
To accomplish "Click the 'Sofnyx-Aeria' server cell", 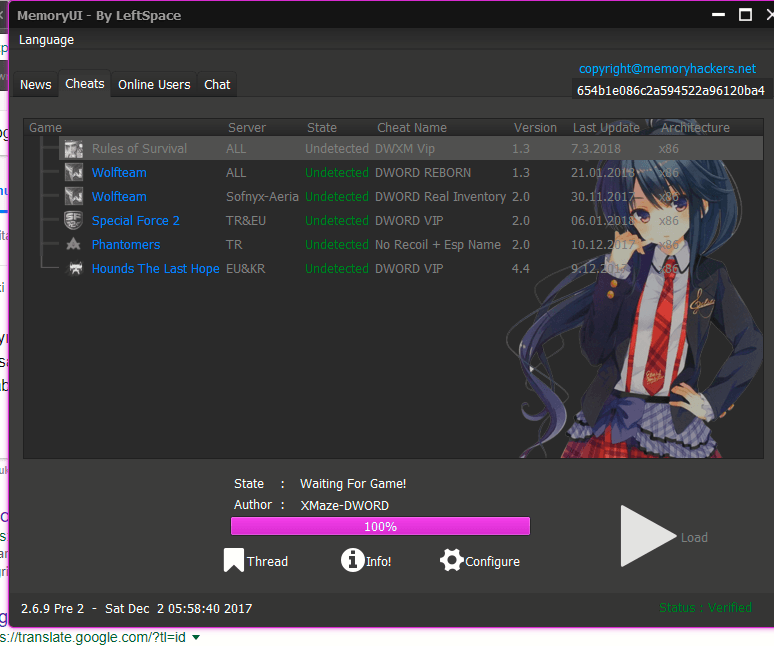I will (x=262, y=197).
